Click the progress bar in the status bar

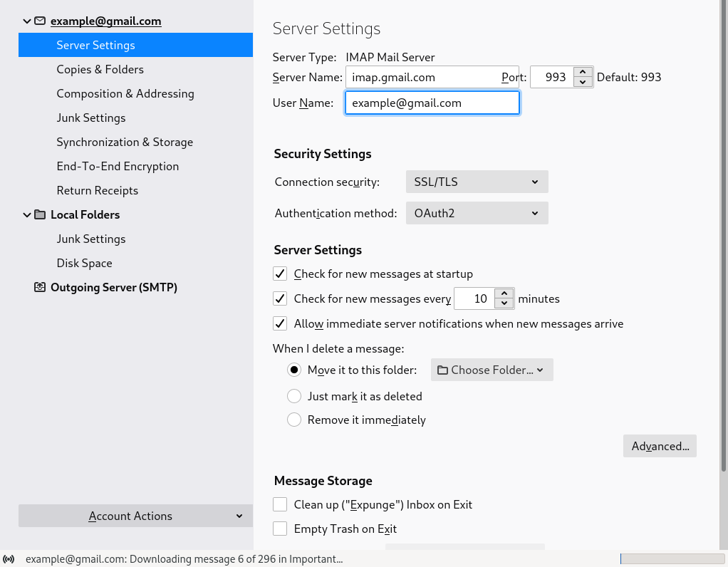[x=672, y=558]
